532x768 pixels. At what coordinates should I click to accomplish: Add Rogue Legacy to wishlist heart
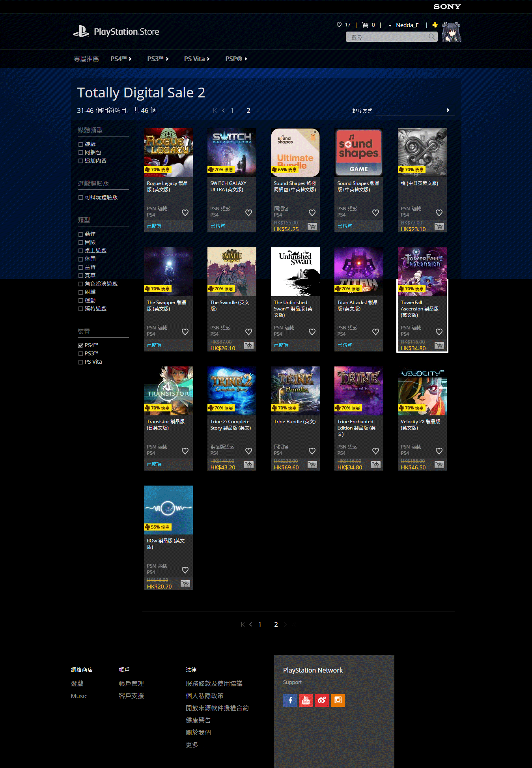185,213
